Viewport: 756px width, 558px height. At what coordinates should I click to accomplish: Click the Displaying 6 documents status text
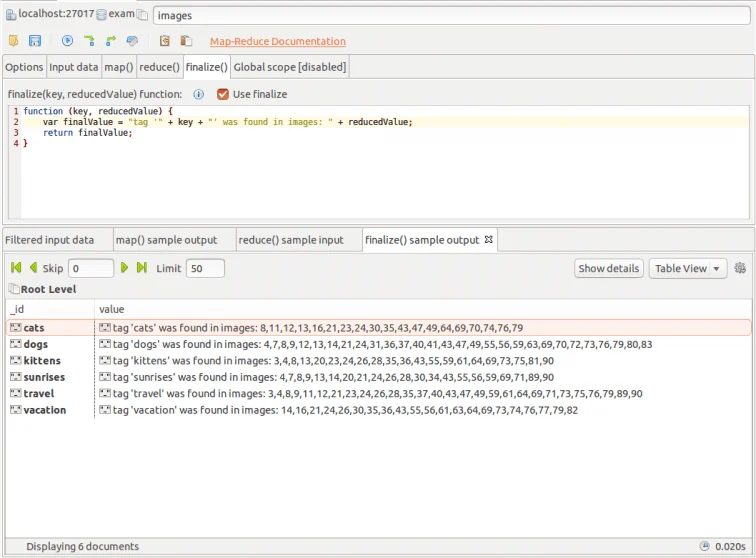pyautogui.click(x=82, y=546)
